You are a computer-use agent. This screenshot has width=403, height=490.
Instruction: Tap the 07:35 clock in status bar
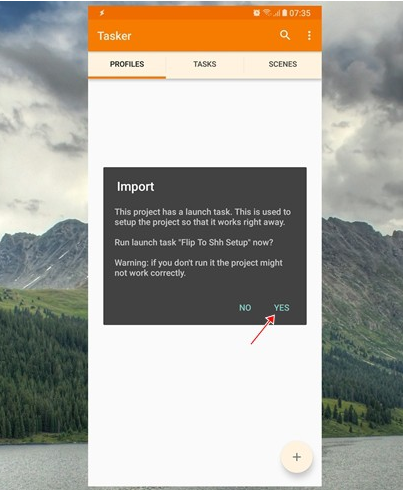[x=300, y=13]
